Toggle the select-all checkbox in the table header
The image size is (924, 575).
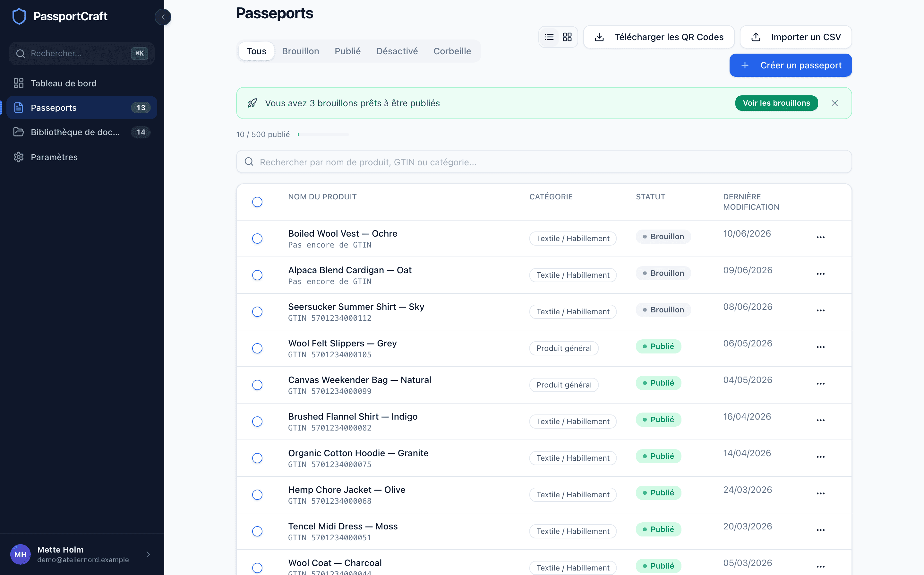pos(257,202)
